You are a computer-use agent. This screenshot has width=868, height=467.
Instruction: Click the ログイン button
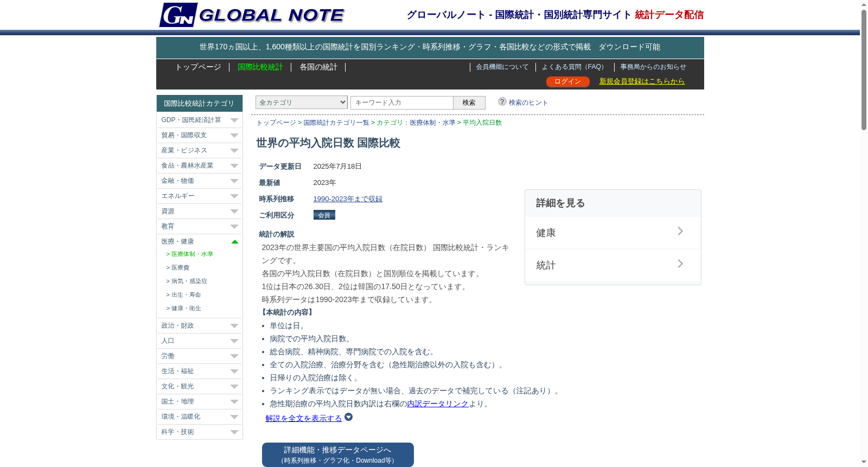click(x=567, y=81)
